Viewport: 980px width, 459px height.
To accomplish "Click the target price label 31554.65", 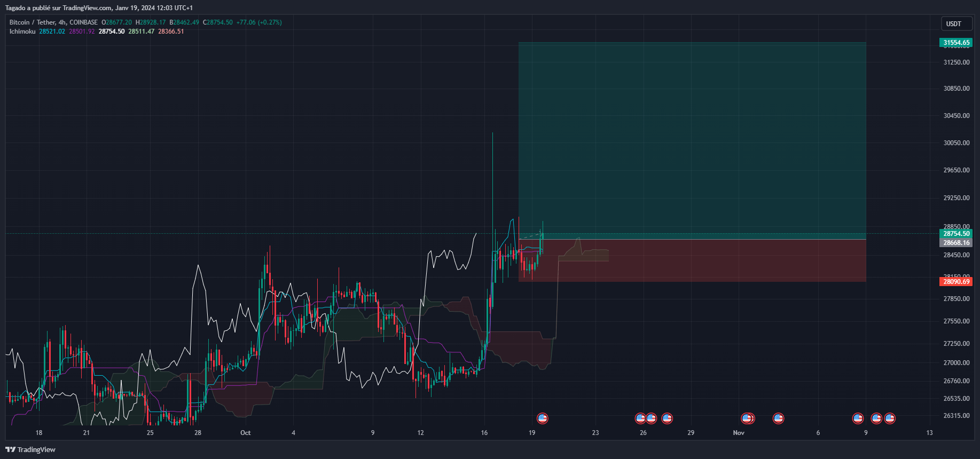I will [956, 43].
